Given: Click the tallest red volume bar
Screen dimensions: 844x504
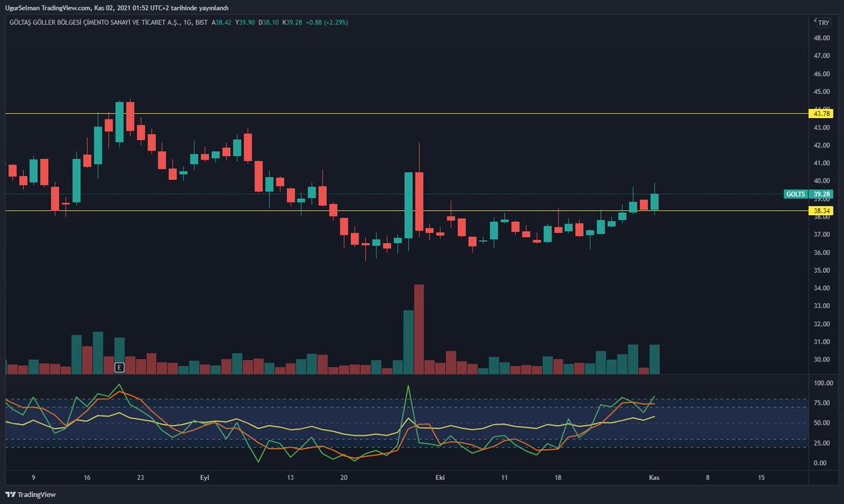Looking at the screenshot, I should click(x=419, y=329).
